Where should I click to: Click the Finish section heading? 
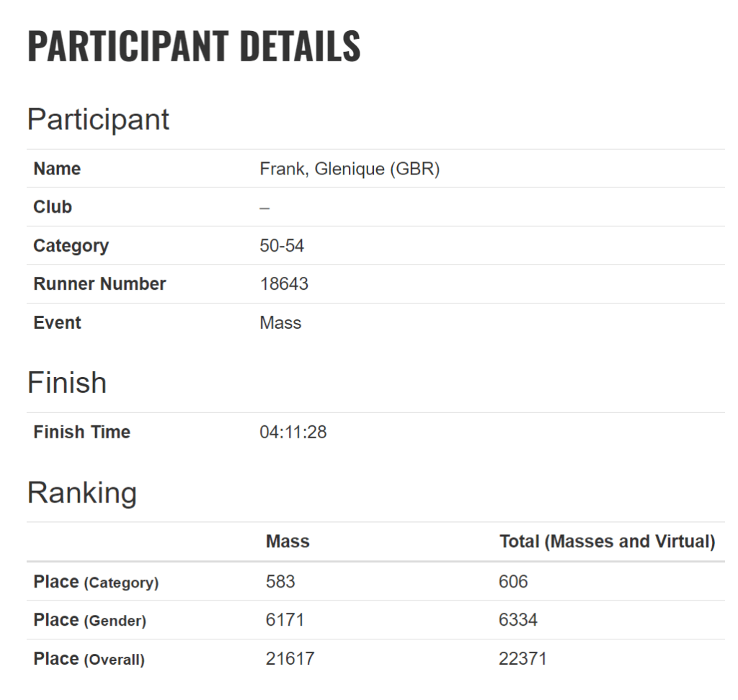[67, 383]
